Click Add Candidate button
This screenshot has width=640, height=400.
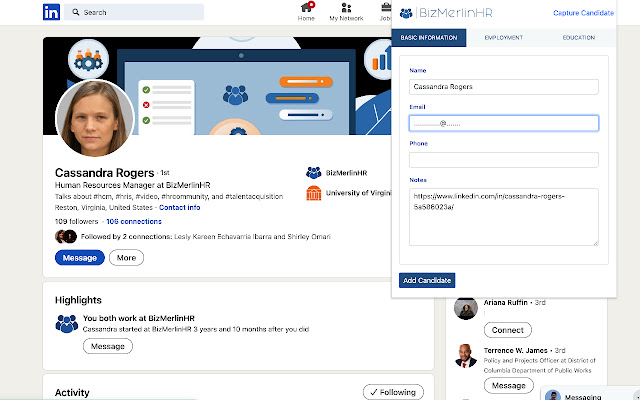tap(427, 280)
